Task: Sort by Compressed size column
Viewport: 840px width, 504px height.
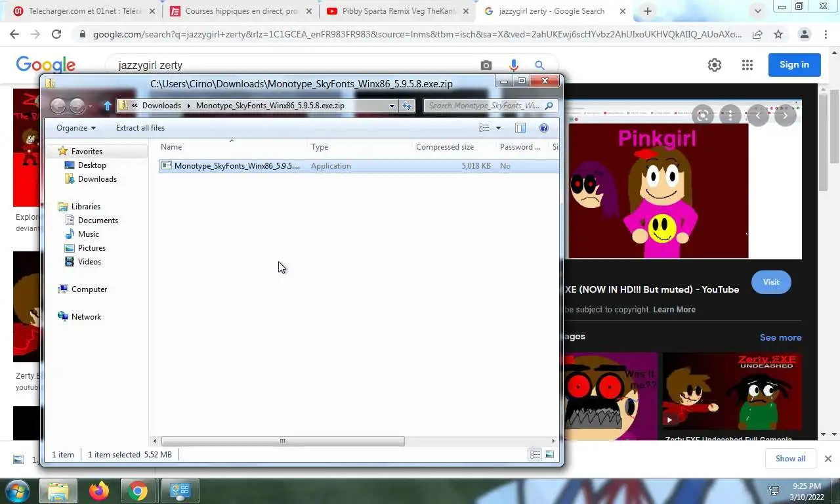Action: 453,147
